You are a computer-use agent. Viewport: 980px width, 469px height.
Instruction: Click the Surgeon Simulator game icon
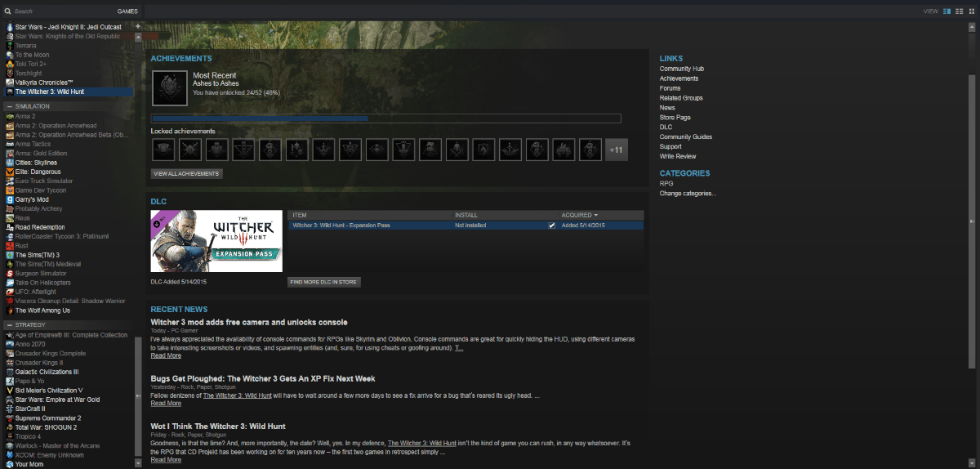9,274
